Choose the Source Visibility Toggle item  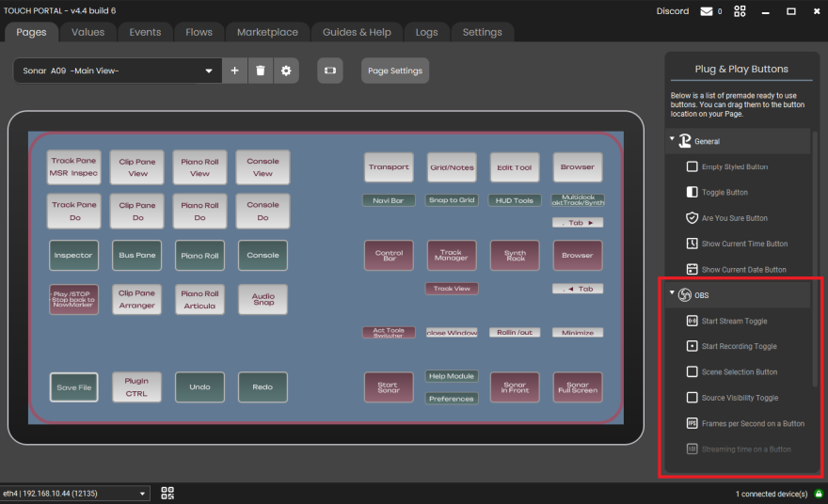click(740, 398)
